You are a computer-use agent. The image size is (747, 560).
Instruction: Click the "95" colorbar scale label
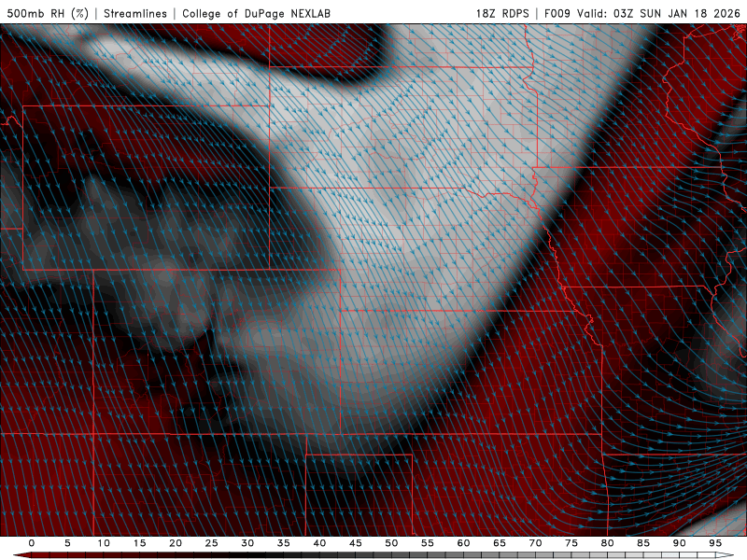click(x=715, y=543)
